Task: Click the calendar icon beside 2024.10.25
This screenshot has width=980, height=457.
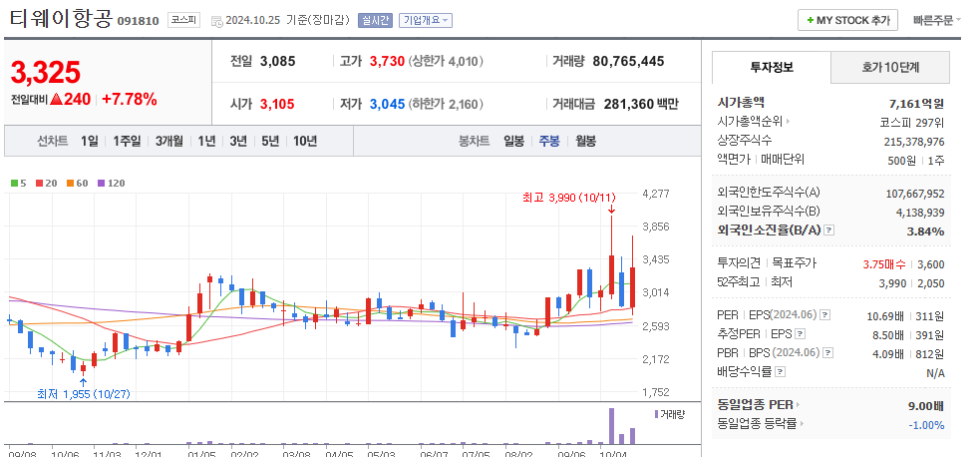Action: coord(217,21)
